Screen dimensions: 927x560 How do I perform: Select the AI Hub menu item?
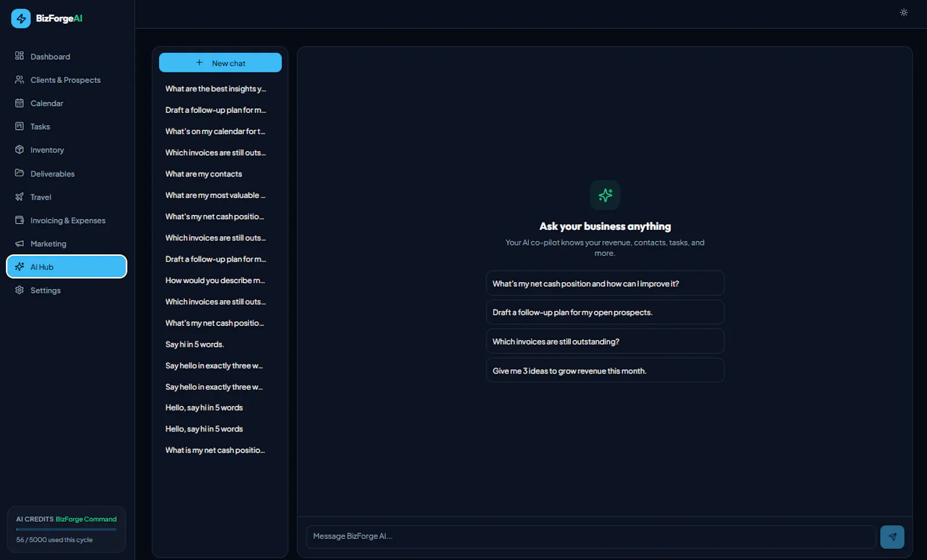pos(67,267)
